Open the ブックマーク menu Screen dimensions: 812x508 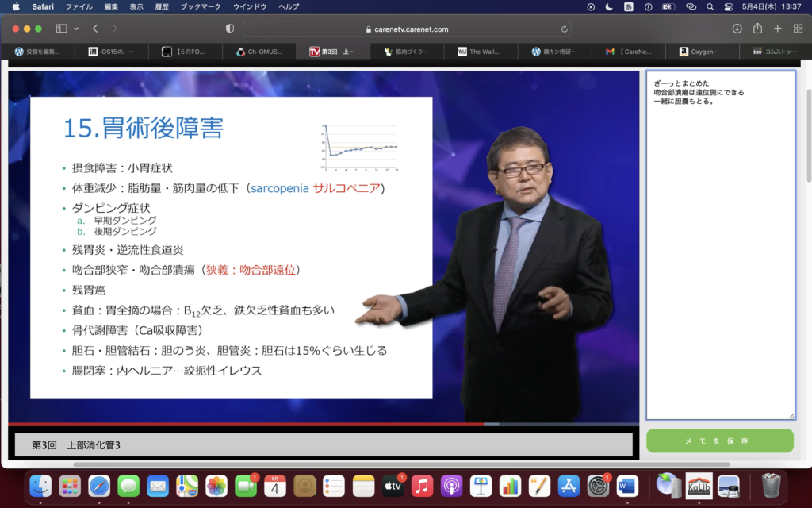(x=201, y=6)
